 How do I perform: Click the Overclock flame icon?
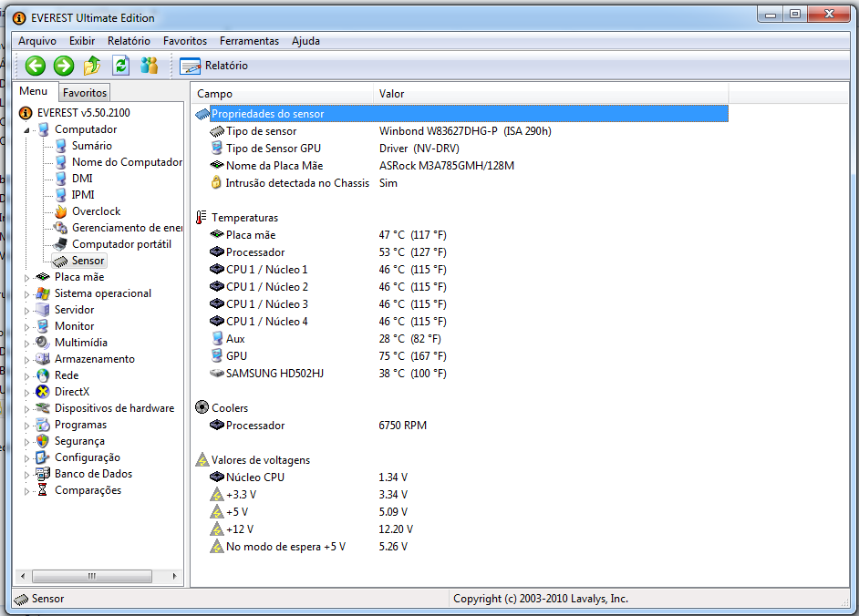(x=61, y=211)
